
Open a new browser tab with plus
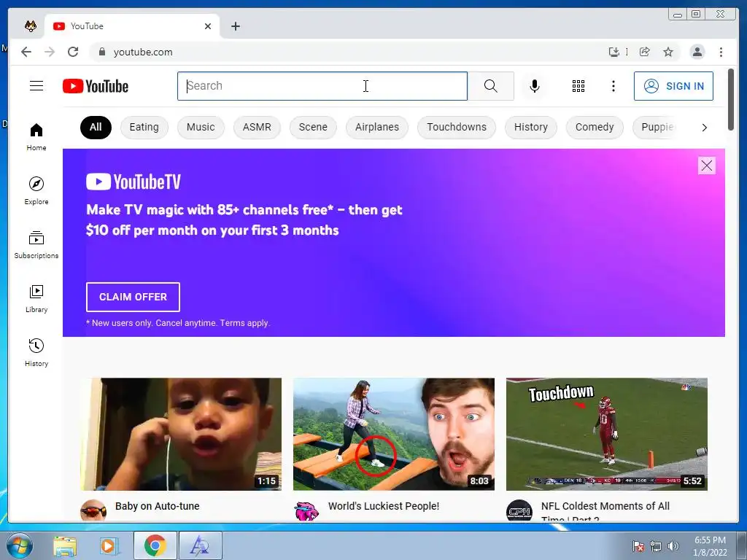pyautogui.click(x=236, y=26)
